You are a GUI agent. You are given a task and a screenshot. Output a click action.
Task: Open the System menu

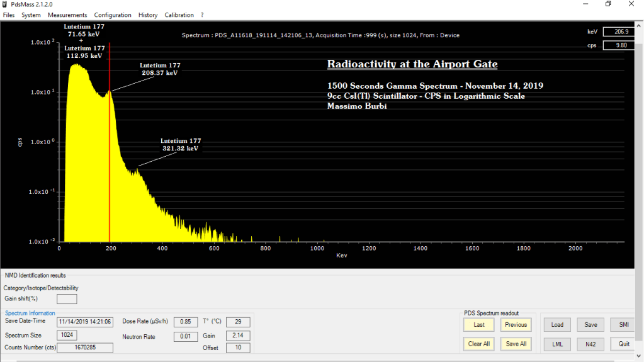click(31, 15)
